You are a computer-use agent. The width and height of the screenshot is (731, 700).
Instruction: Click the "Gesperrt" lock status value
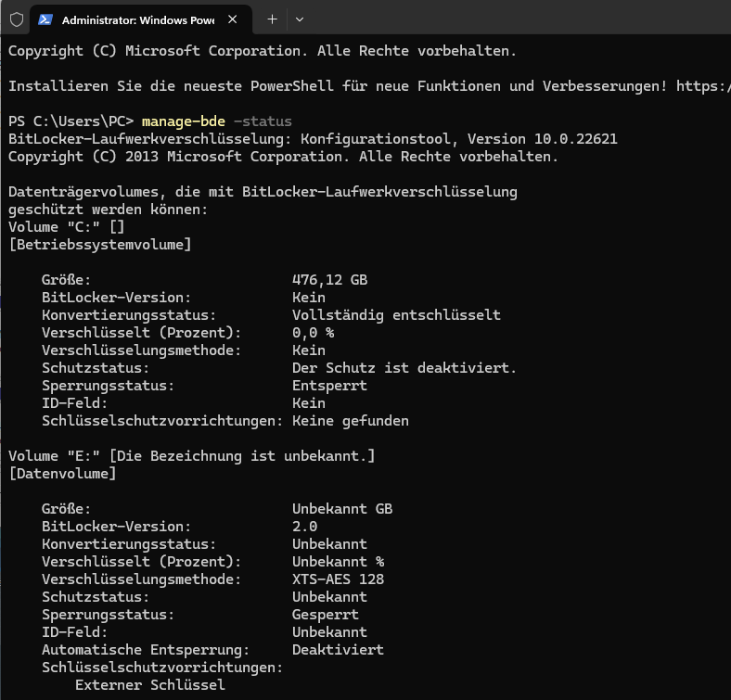326,615
